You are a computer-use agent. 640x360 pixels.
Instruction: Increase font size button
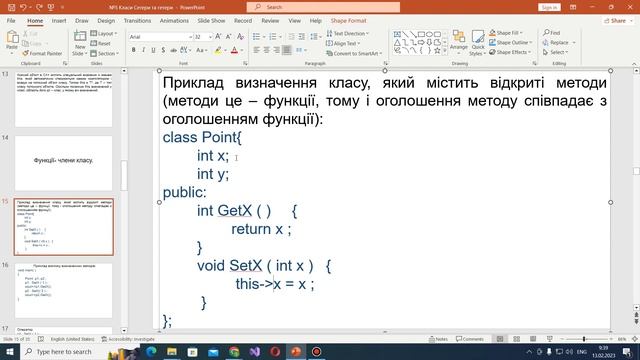[218, 37]
